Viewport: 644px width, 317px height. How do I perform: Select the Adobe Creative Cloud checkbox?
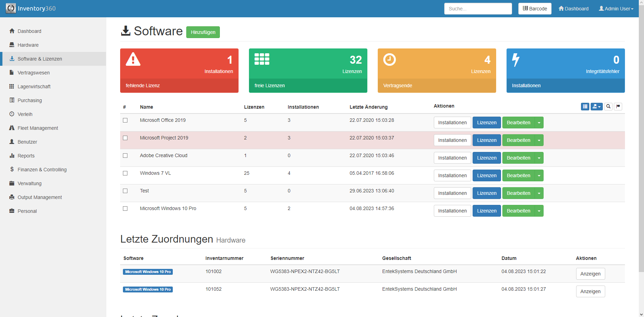coord(125,156)
